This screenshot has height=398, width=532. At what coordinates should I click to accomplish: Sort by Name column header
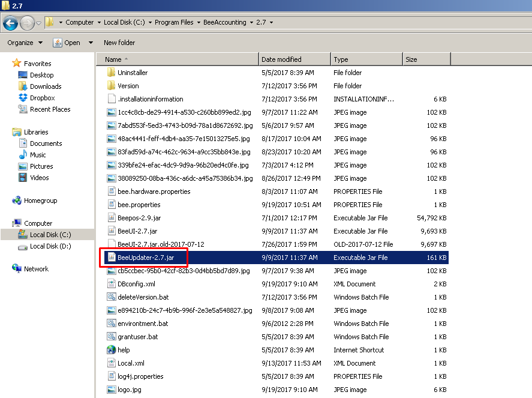pyautogui.click(x=178, y=59)
